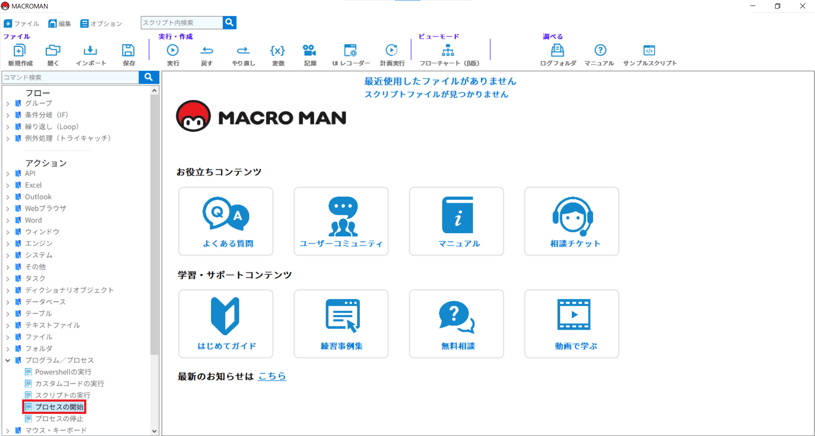
Task: Expand the 繰り返し (Loop) node
Action: click(8, 127)
